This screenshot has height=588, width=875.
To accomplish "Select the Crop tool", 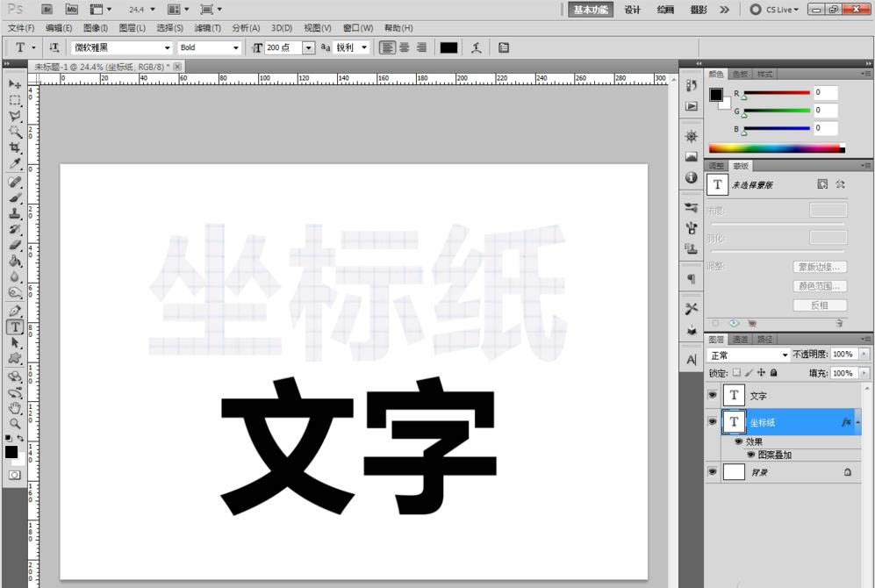I will coord(13,146).
